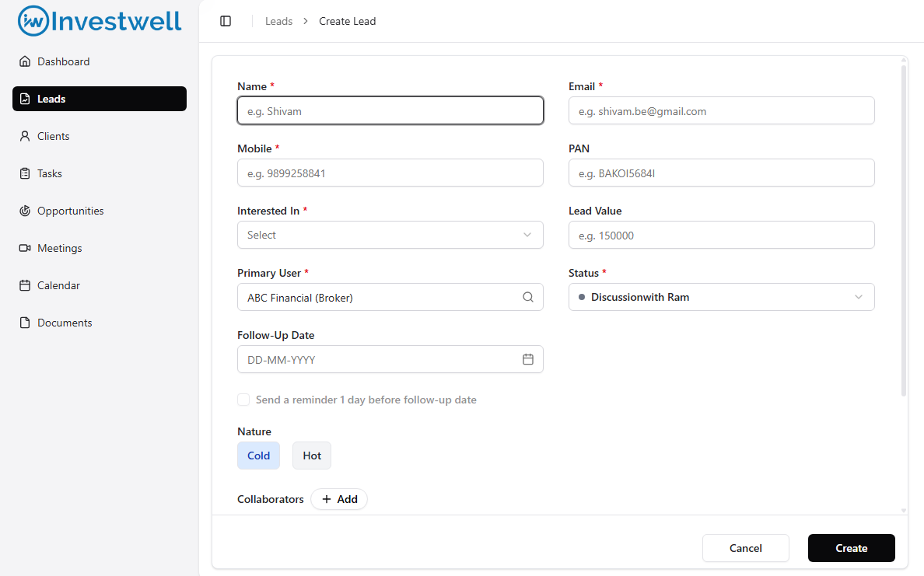Go to Leads section
Viewport: 924px width, 576px height.
[x=100, y=99]
